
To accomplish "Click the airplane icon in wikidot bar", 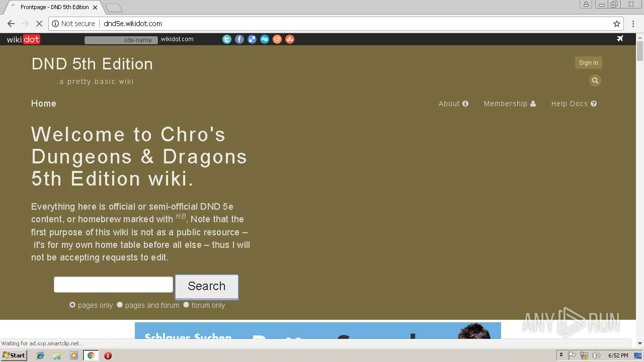I will [x=620, y=39].
